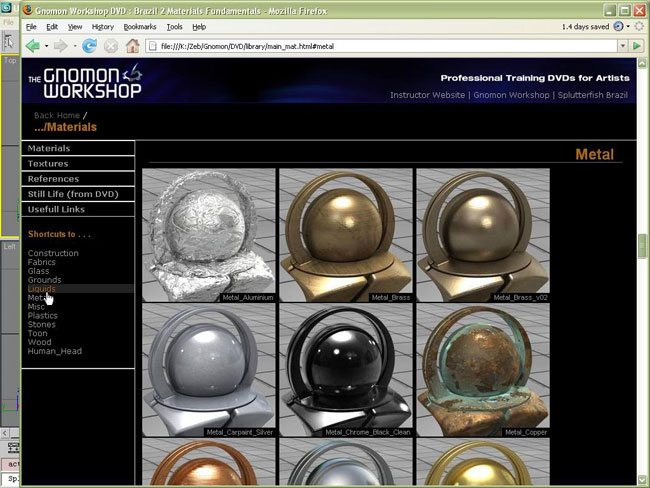
Task: Click the activity throbber icon at top right
Action: [640, 27]
